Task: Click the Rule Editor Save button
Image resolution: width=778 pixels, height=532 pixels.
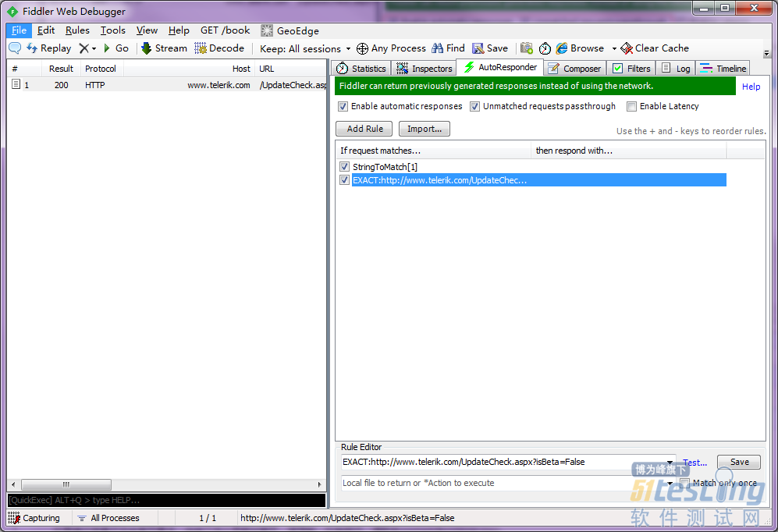Action: tap(739, 462)
